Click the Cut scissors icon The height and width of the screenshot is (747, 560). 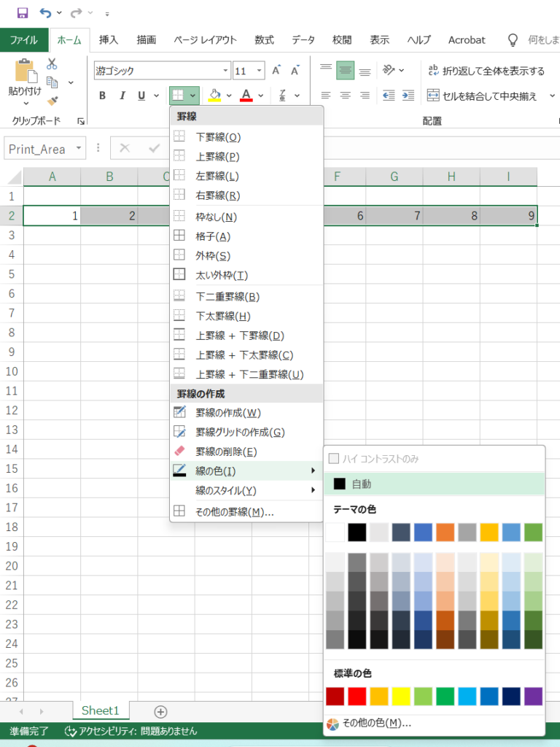tap(52, 64)
